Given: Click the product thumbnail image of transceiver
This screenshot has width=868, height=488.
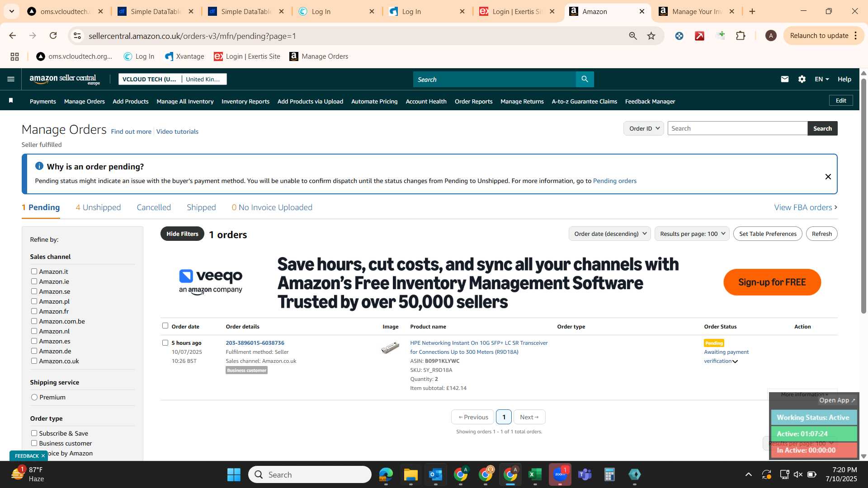Looking at the screenshot, I should tap(390, 347).
